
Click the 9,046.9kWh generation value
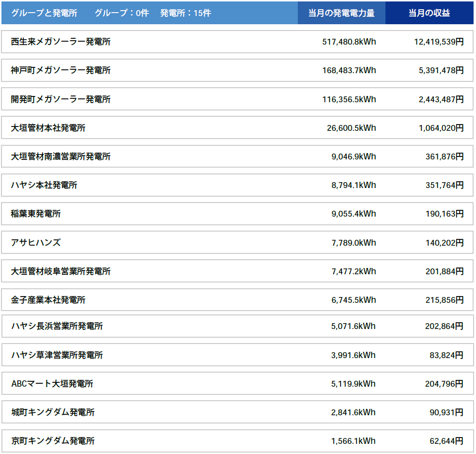coord(353,157)
